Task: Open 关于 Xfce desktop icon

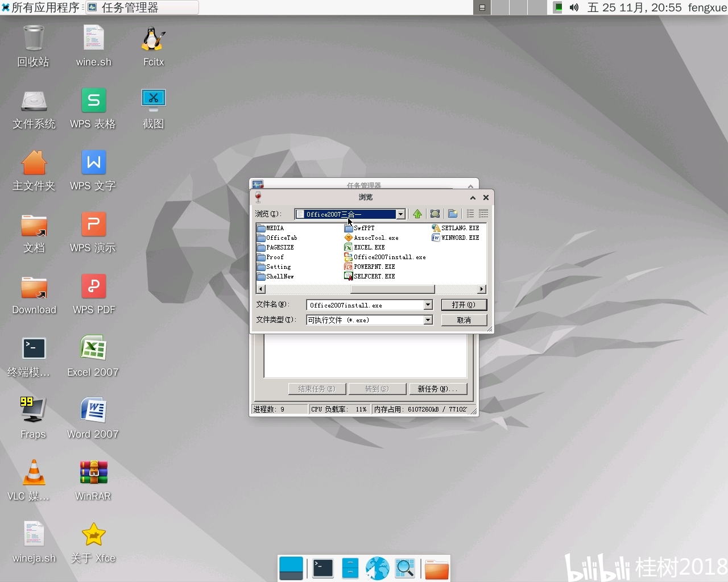Action: pyautogui.click(x=93, y=543)
